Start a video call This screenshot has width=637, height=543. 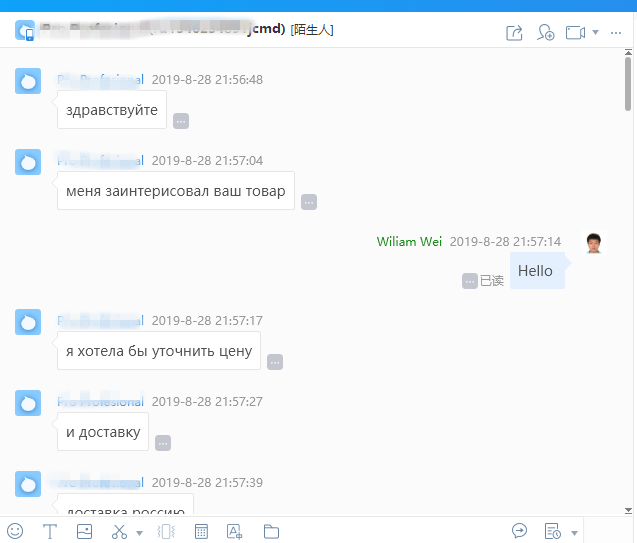(575, 32)
